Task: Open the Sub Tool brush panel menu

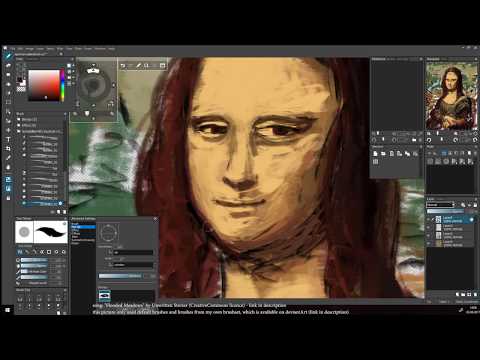Action: (65, 114)
